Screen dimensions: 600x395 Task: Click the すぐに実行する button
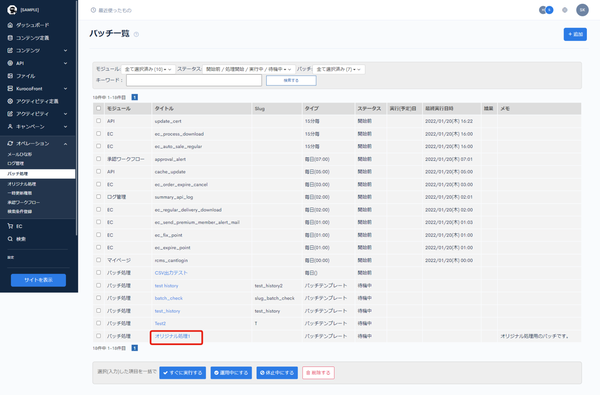[183, 372]
